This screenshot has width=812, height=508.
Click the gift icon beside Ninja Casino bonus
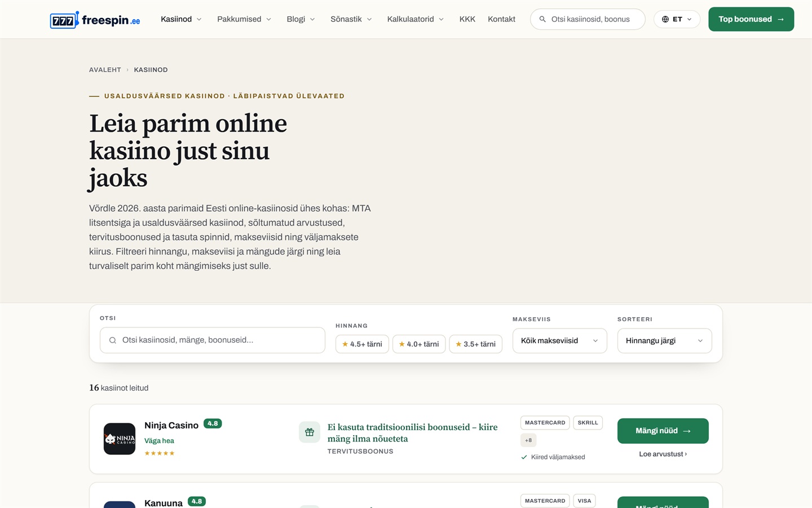[310, 432]
